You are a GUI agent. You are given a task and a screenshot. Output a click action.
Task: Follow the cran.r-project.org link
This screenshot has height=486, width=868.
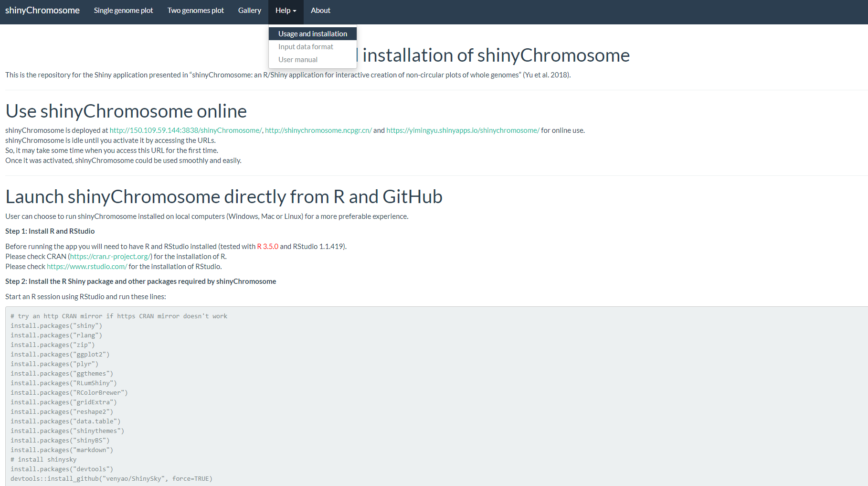click(110, 257)
